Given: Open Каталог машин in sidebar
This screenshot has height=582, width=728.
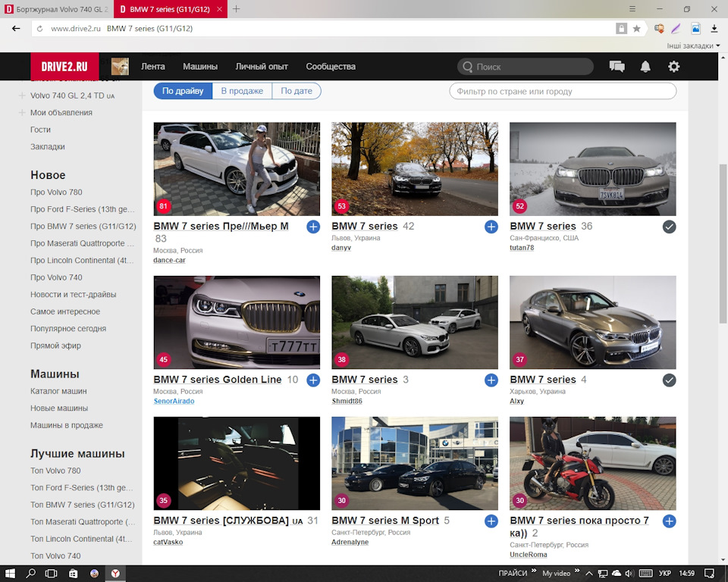Looking at the screenshot, I should coord(58,391).
